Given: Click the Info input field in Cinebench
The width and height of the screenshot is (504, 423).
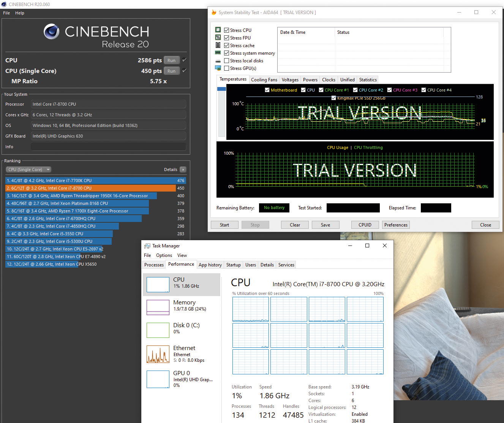Looking at the screenshot, I should pyautogui.click(x=108, y=146).
